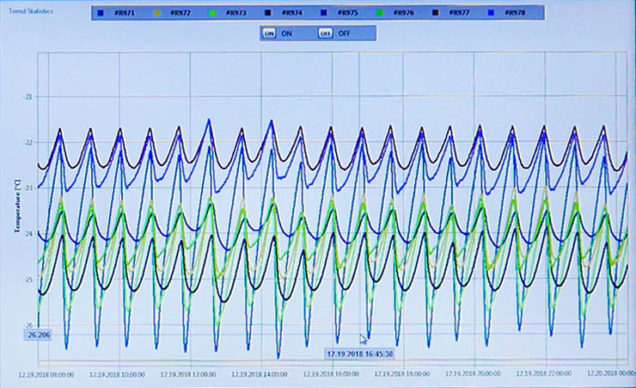Image resolution: width=636 pixels, height=388 pixels.
Task: Click the 12.19.2018 12:00:00 time axis label
Action: [188, 374]
